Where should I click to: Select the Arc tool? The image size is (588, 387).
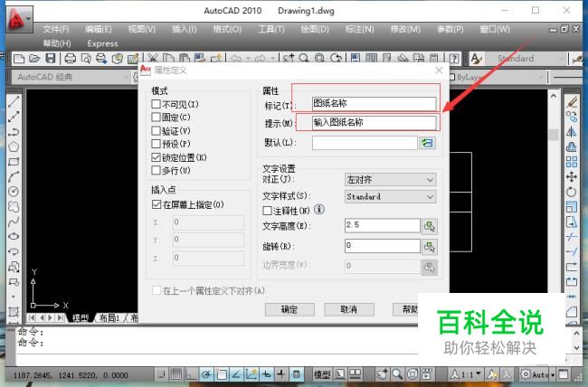[x=14, y=176]
